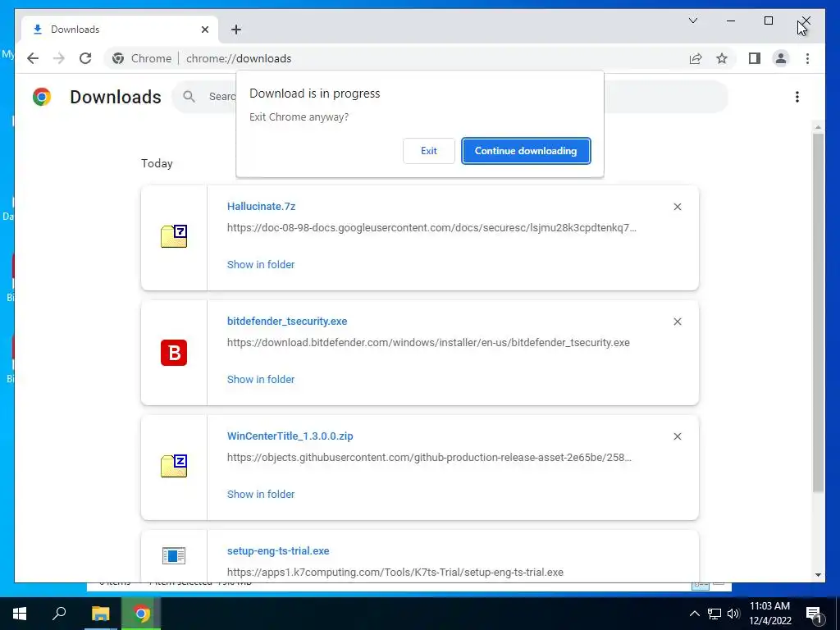
Task: Click the volume speaker tray icon
Action: (733, 614)
